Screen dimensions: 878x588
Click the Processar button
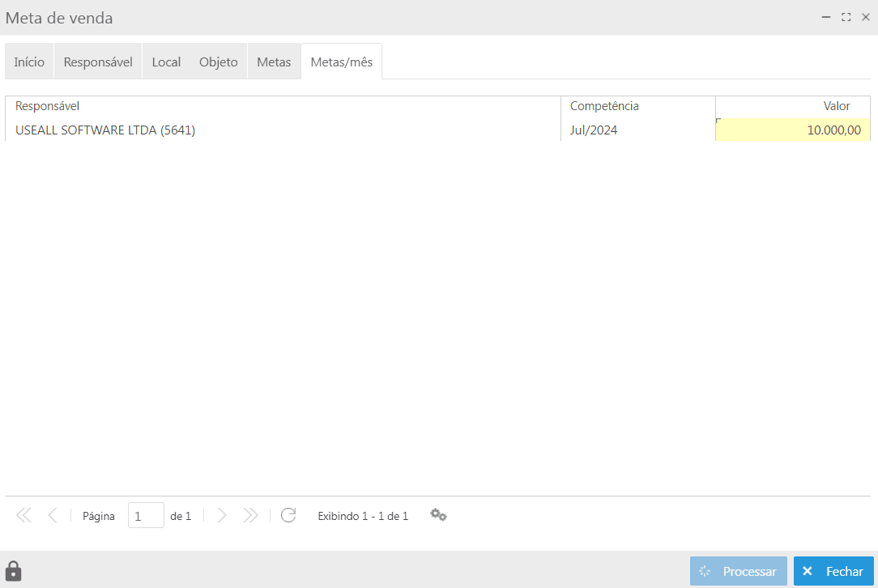[739, 571]
